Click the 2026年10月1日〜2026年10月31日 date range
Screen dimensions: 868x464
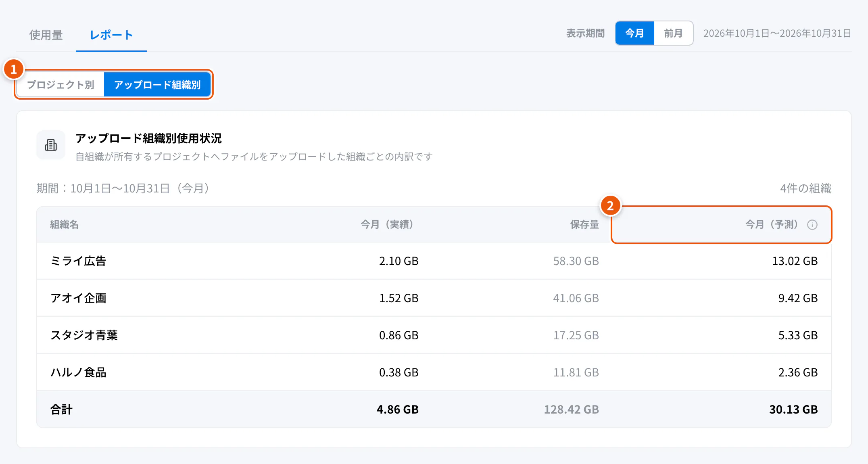tap(777, 33)
